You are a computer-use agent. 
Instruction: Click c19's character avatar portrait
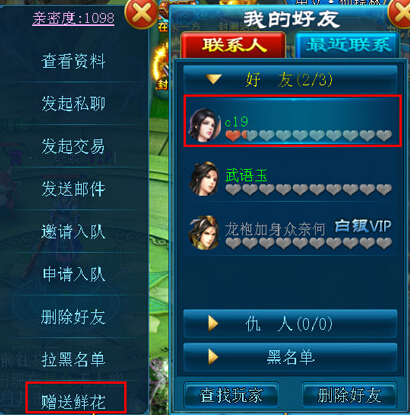tap(204, 125)
